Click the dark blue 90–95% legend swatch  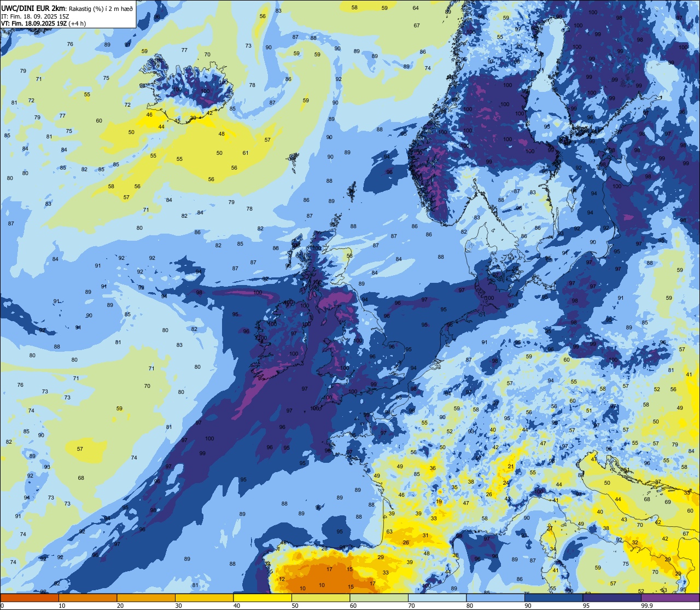553,597
